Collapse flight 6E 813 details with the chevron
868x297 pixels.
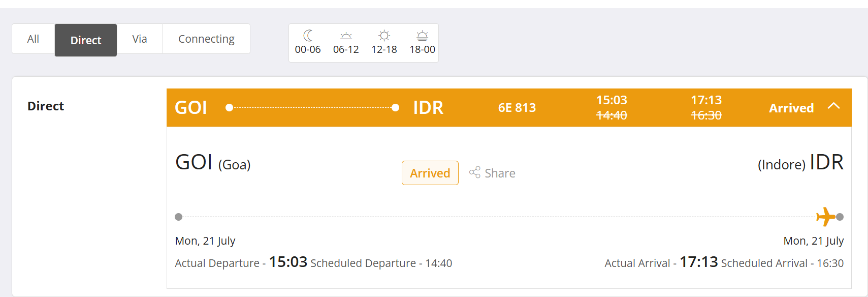[x=833, y=106]
